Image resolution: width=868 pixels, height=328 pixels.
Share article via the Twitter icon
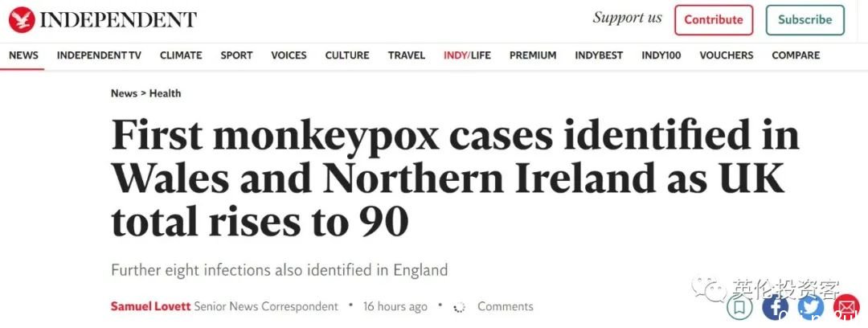point(810,306)
